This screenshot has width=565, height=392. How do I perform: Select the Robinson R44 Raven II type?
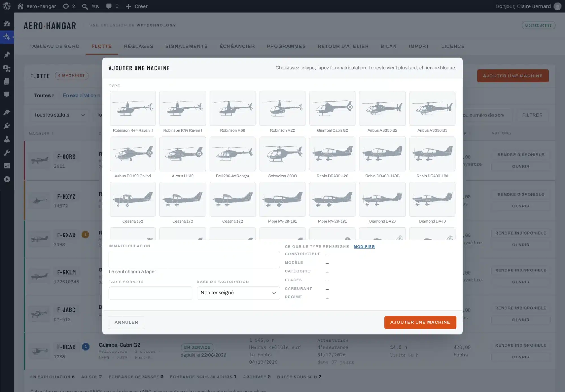pyautogui.click(x=132, y=108)
